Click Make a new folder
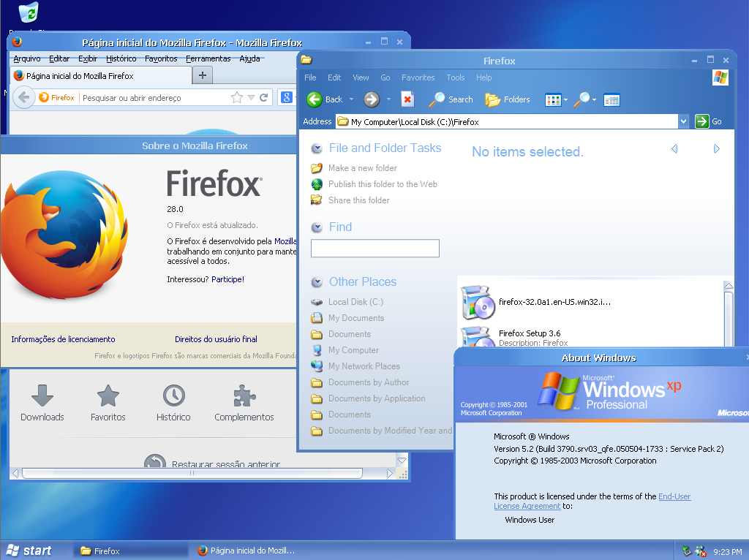Image resolution: width=749 pixels, height=560 pixels. point(354,168)
